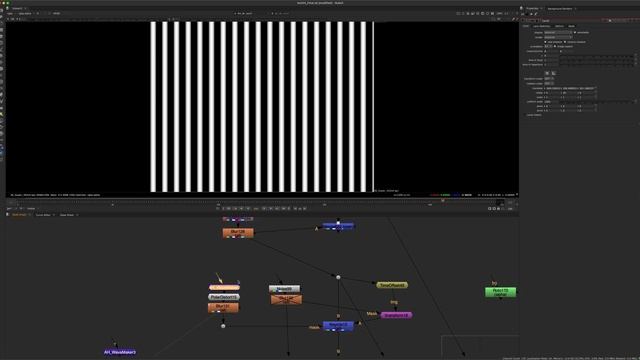Select the green Roto110 node
Image resolution: width=640 pixels, height=360 pixels.
click(500, 292)
